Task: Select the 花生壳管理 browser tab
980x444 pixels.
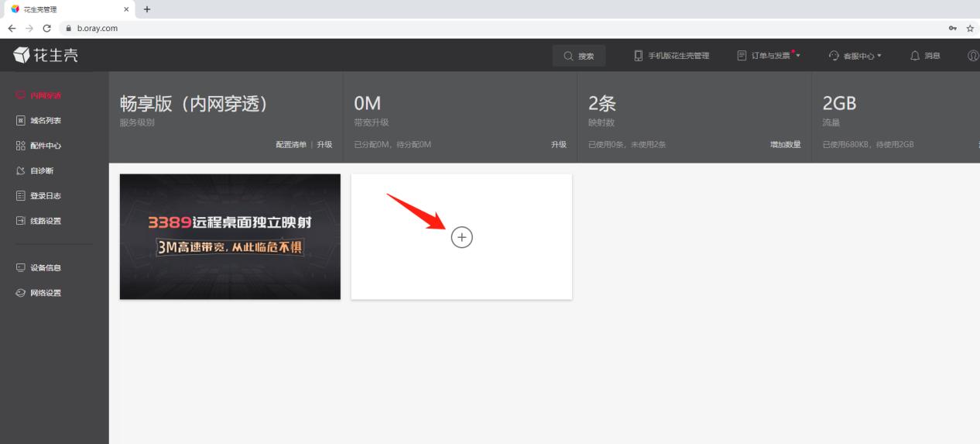Action: point(68,9)
